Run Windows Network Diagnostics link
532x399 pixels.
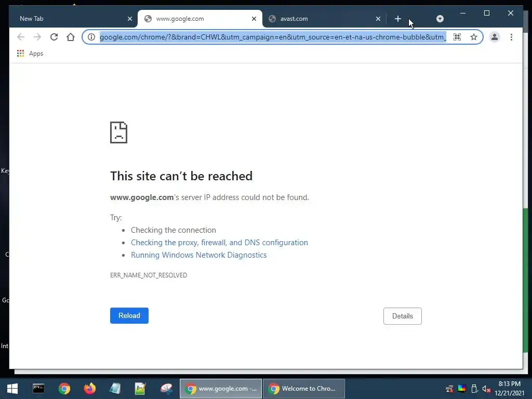(199, 255)
